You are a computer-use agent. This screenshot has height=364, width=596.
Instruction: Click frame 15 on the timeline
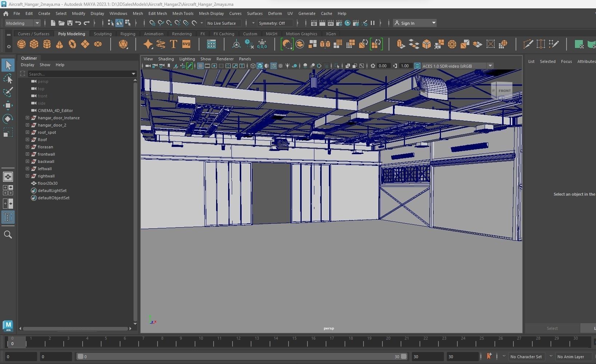[294, 342]
